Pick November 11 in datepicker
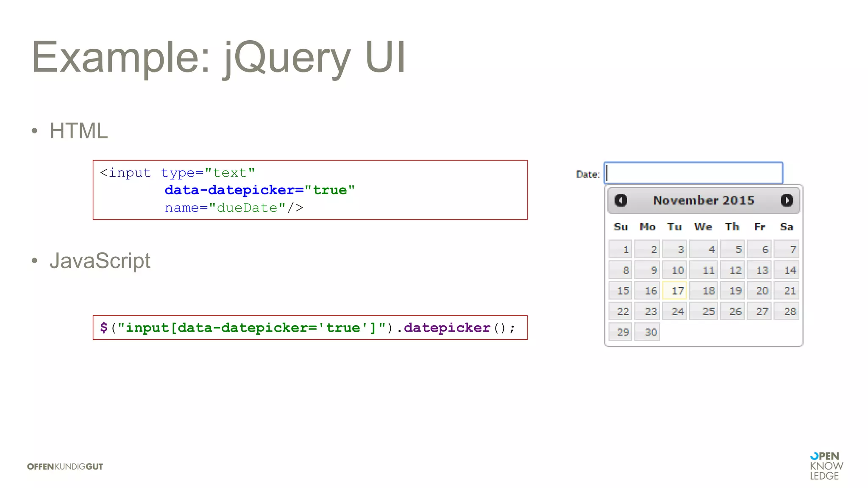Image resolution: width=868 pixels, height=488 pixels. tap(703, 270)
